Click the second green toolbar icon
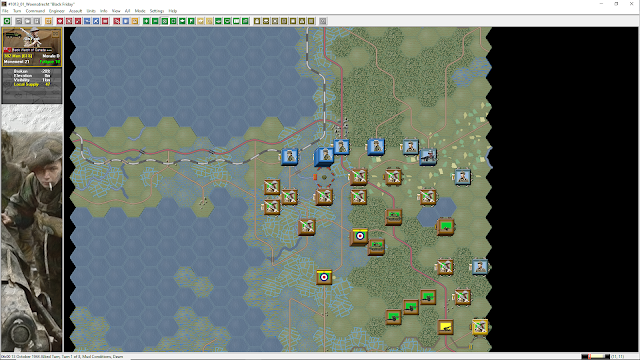The width and height of the screenshot is (640, 360). tap(155, 21)
